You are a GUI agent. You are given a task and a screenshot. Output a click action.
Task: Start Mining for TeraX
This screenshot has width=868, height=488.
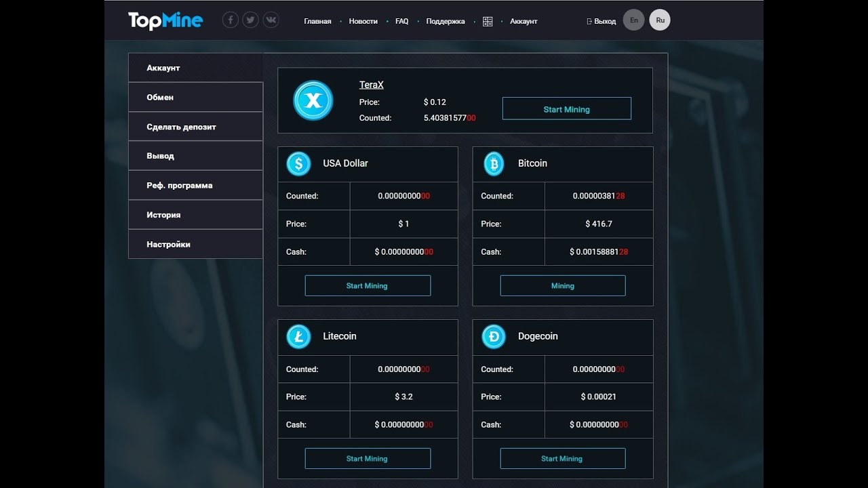coord(567,109)
